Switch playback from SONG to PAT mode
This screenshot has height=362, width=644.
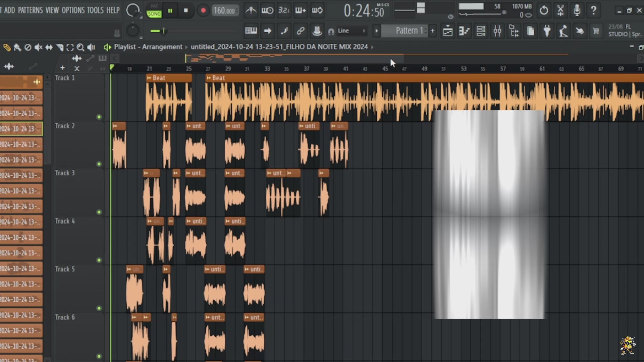(x=154, y=5)
